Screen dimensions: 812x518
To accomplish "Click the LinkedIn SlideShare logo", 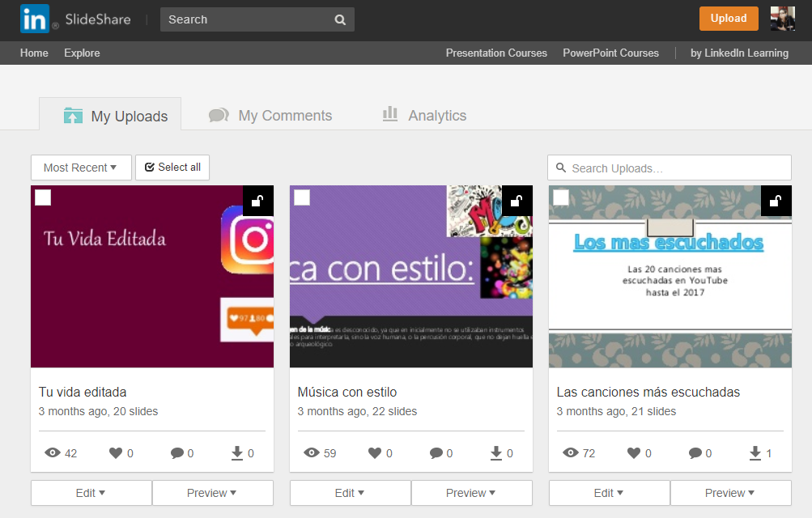I will [x=74, y=19].
